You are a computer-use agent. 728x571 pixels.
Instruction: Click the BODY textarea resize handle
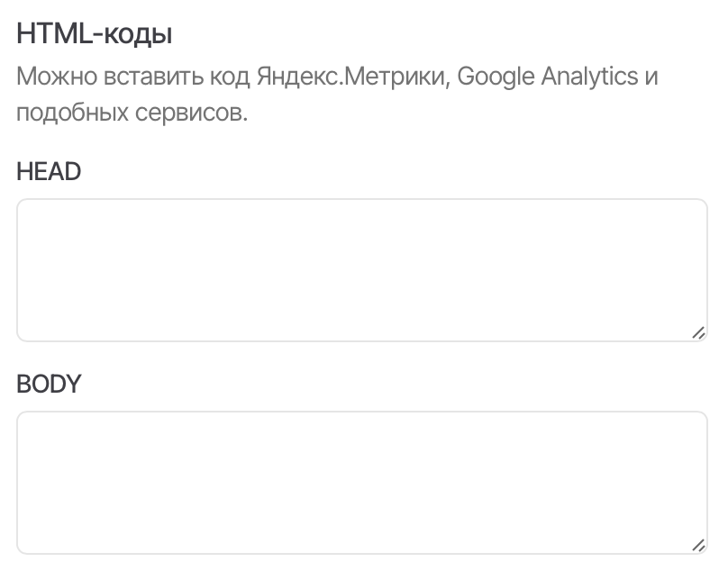pos(698,545)
